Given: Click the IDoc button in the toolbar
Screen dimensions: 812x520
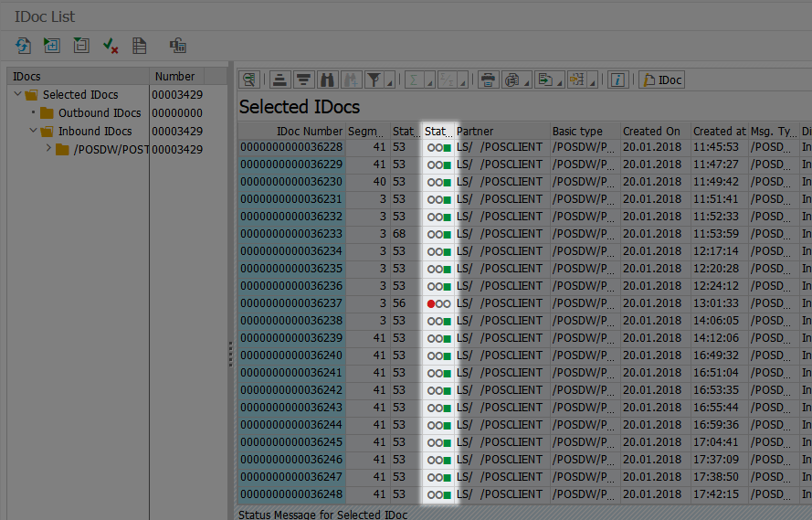Looking at the screenshot, I should pos(662,80).
